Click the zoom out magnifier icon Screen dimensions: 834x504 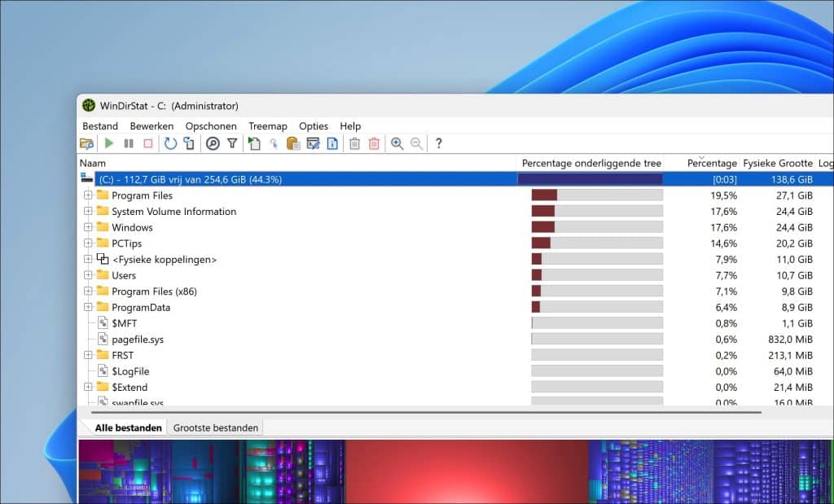(417, 143)
